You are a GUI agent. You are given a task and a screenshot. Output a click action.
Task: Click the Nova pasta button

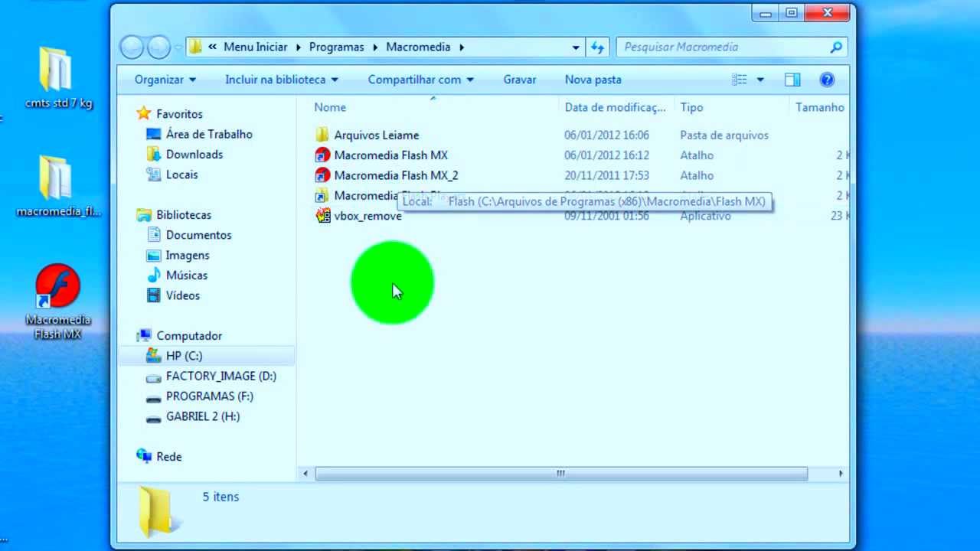point(593,80)
